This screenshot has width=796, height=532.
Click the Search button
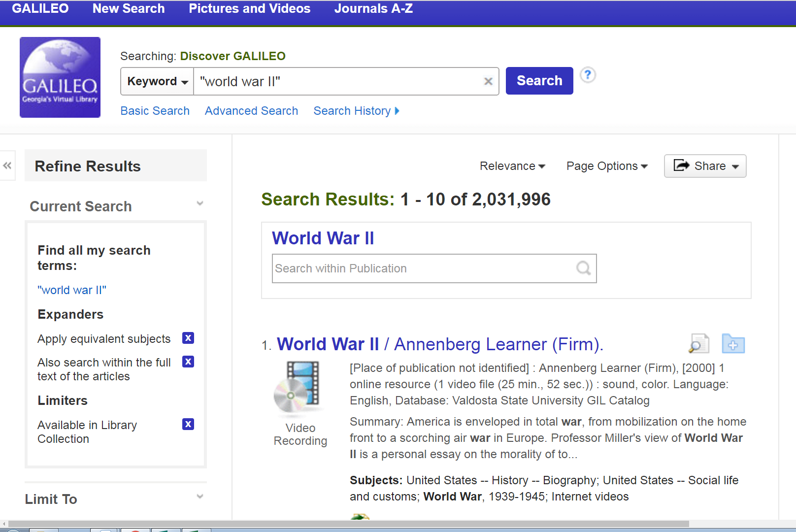539,80
